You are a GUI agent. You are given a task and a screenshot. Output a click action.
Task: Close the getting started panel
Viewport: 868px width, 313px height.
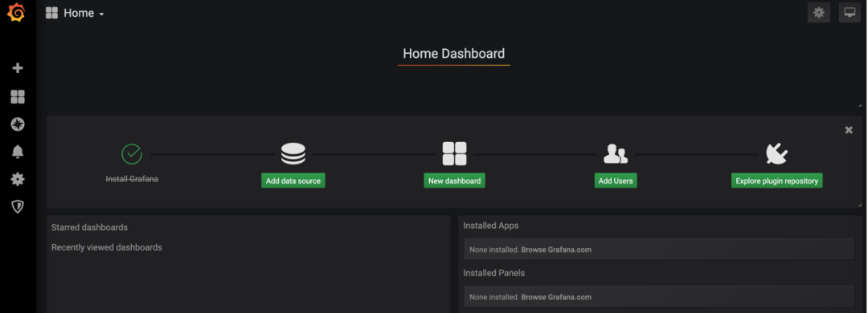[x=849, y=130]
